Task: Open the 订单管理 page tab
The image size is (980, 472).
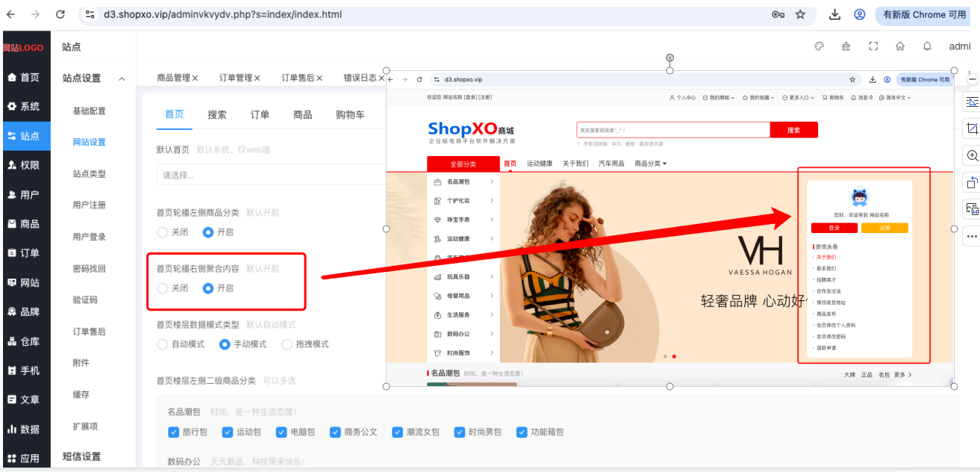Action: (x=236, y=78)
